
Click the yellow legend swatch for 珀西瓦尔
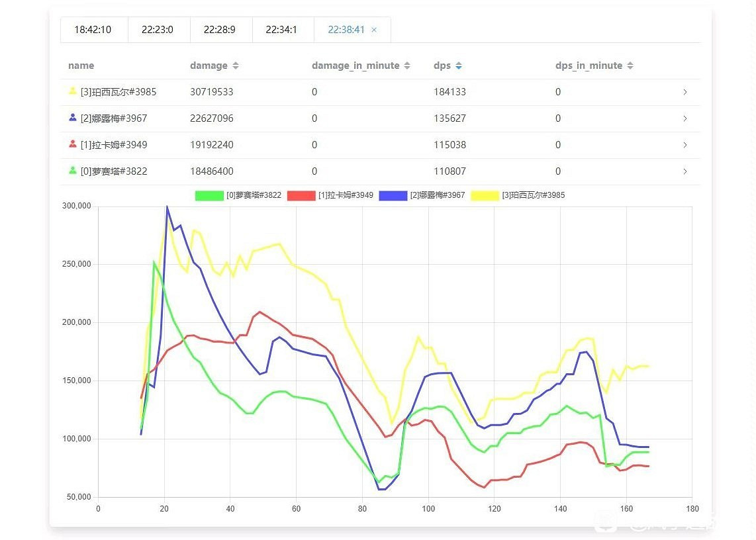coord(485,195)
